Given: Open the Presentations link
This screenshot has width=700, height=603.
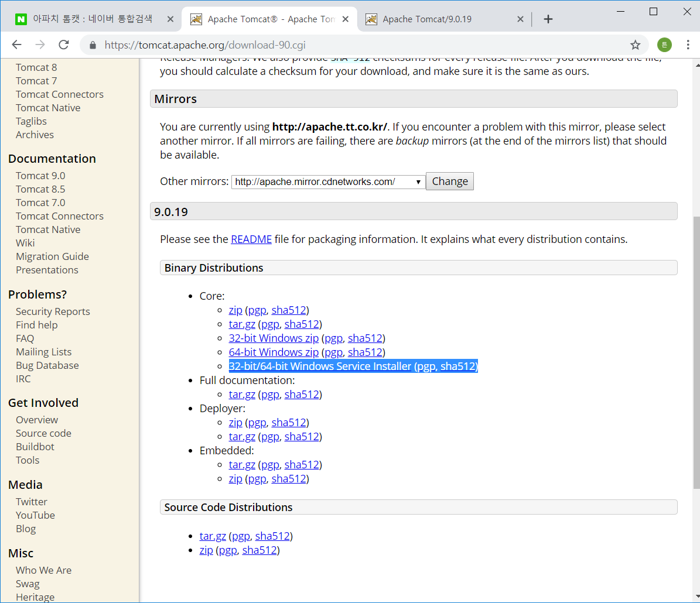Looking at the screenshot, I should 47,270.
